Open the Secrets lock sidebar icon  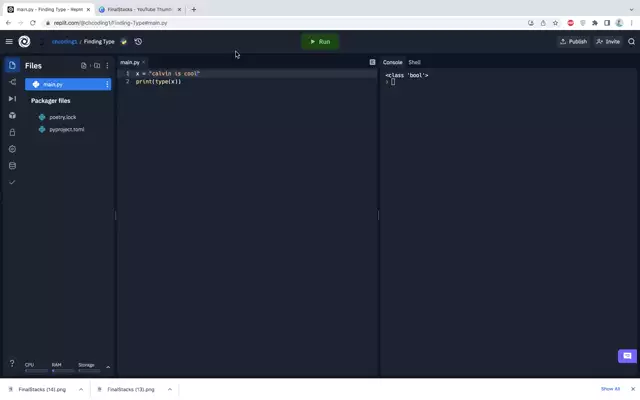click(12, 132)
